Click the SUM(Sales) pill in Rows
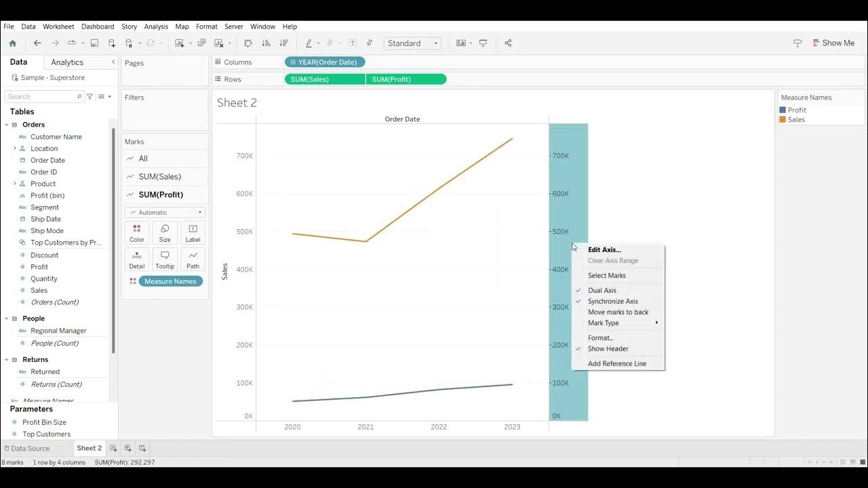The width and height of the screenshot is (868, 488). click(x=325, y=79)
